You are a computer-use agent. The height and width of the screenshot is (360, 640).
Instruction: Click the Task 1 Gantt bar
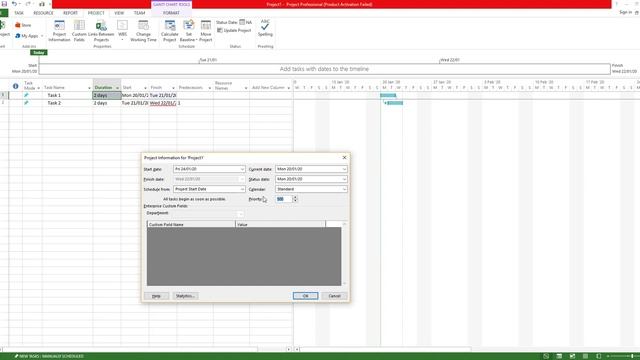click(388, 95)
